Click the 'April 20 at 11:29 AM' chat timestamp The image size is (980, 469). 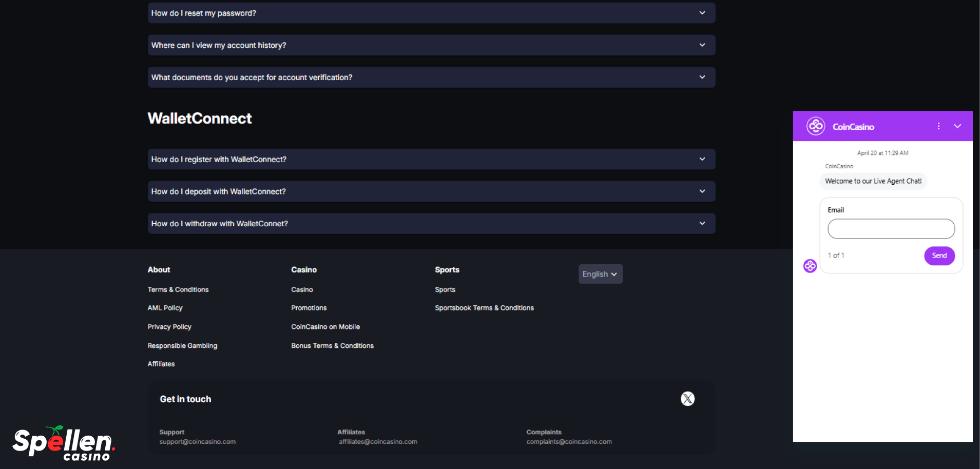pyautogui.click(x=882, y=153)
